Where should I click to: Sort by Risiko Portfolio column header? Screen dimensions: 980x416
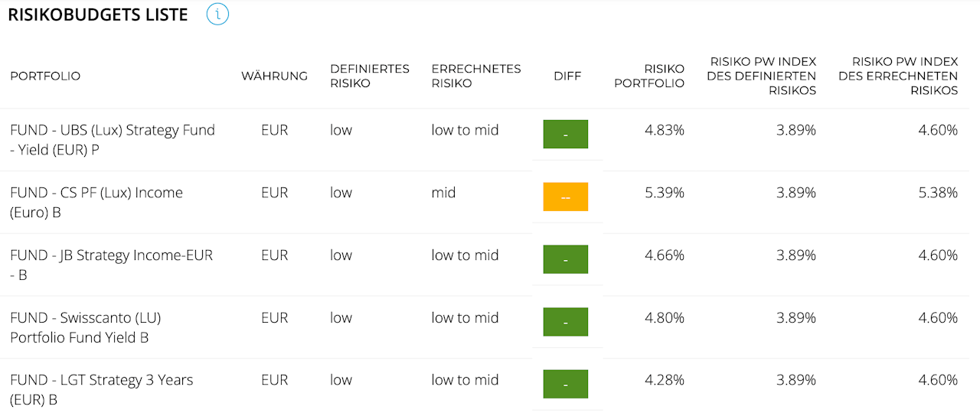click(649, 76)
